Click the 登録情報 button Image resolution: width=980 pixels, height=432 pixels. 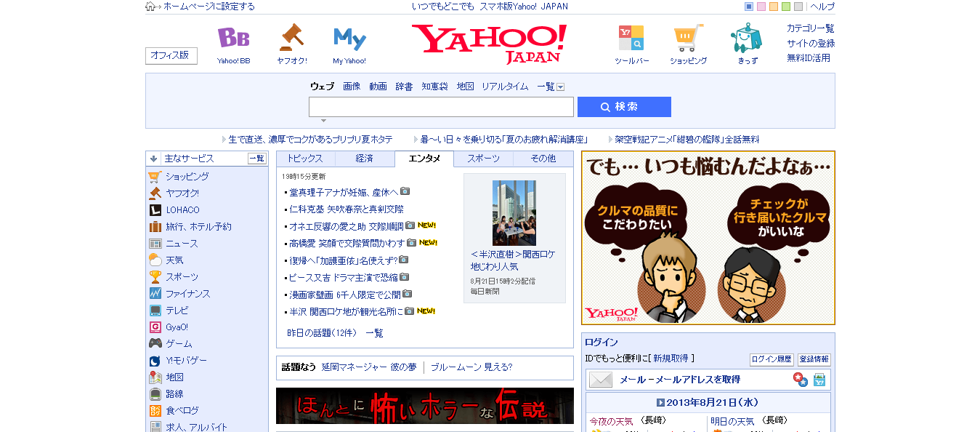(814, 359)
